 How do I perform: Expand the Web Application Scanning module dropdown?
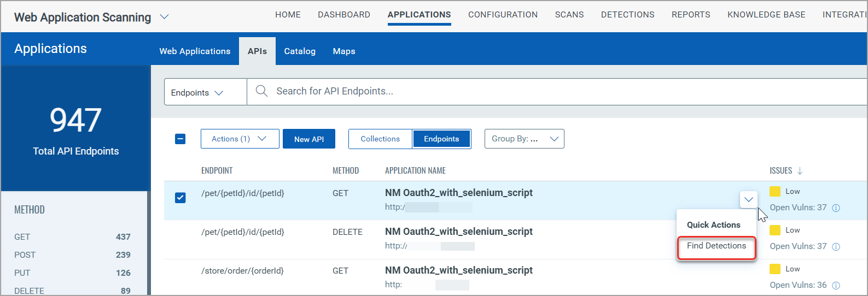pos(164,17)
